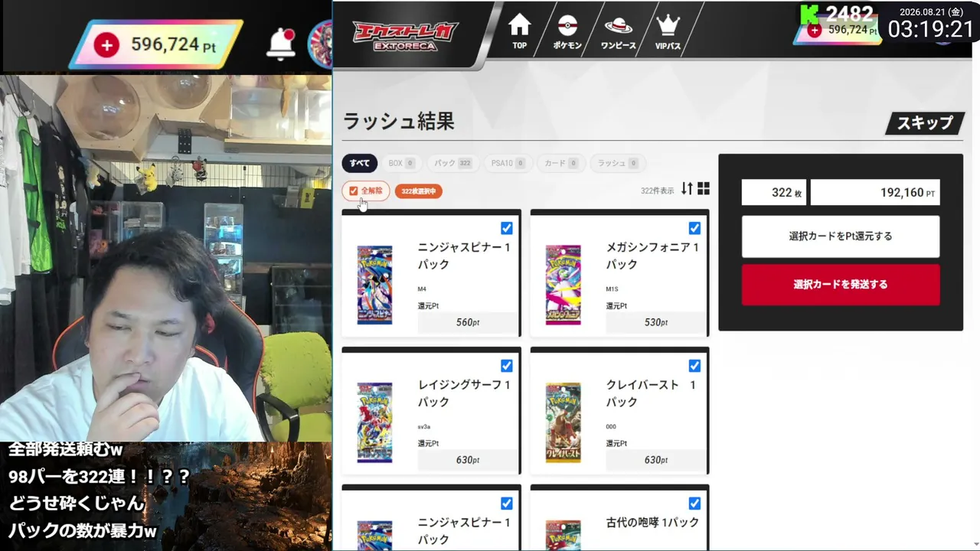Image resolution: width=980 pixels, height=551 pixels.
Task: Open the VIPパス crown menu
Action: 668,31
